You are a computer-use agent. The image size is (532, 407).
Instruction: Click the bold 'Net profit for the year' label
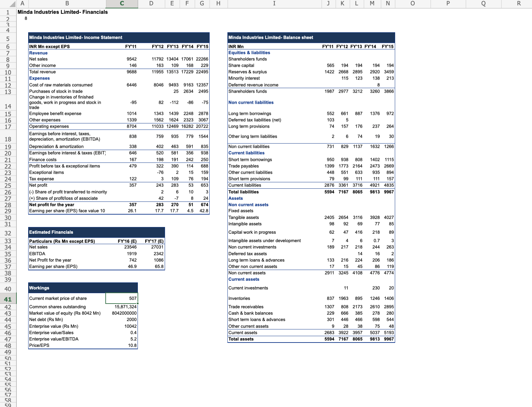pos(52,205)
